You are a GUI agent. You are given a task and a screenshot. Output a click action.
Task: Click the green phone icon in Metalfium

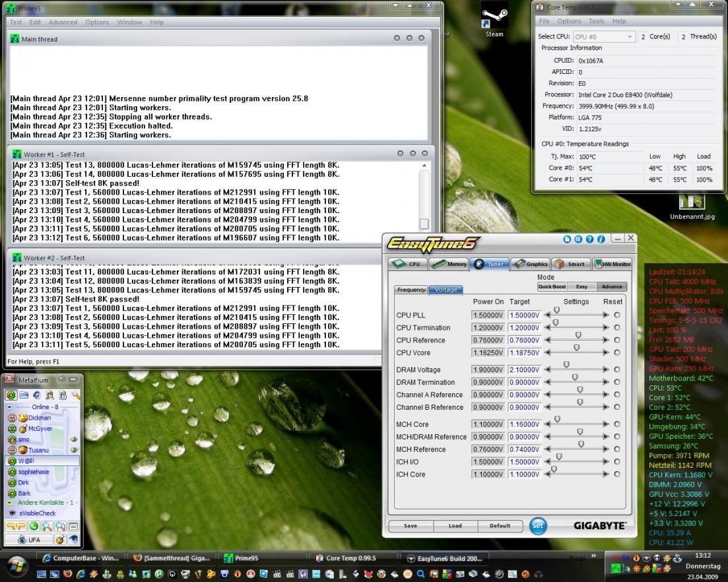point(34,526)
